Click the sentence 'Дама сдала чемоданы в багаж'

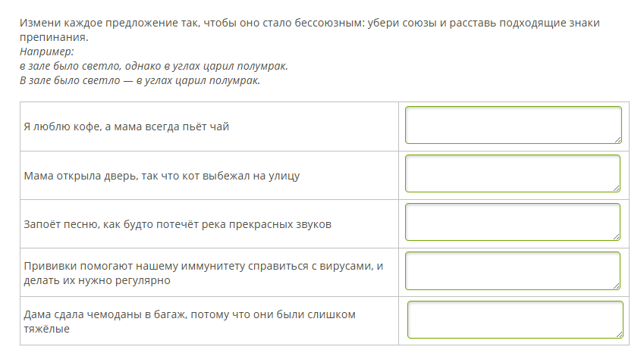190,321
